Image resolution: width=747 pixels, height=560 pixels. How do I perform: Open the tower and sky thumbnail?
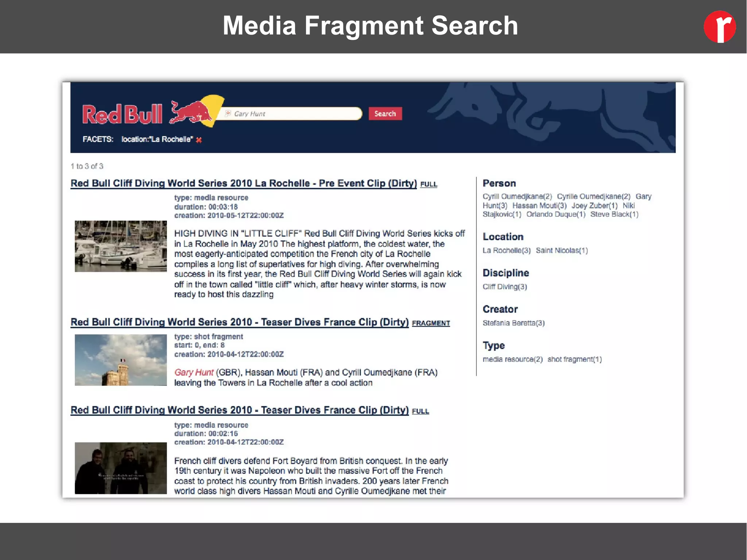(121, 360)
